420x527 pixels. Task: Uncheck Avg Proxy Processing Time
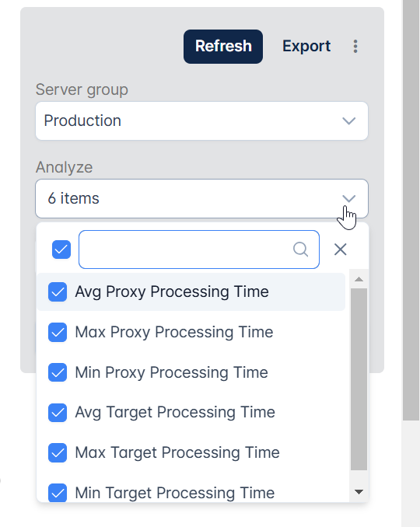click(x=58, y=291)
